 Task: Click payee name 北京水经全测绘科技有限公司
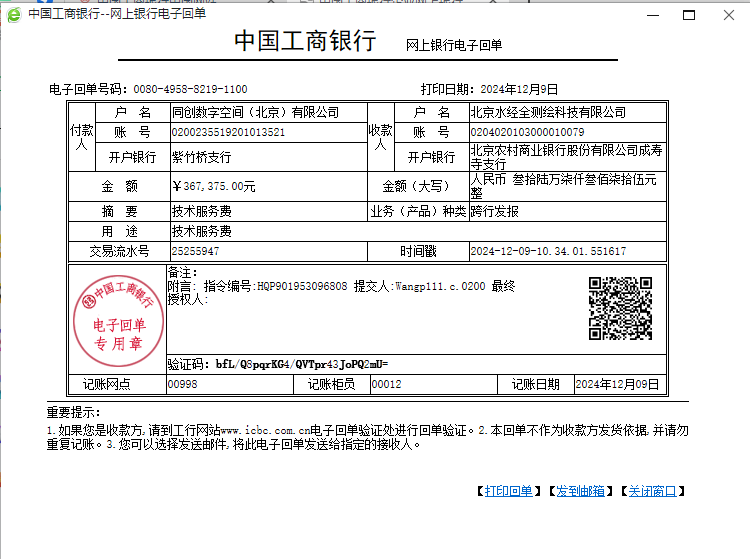(x=548, y=112)
